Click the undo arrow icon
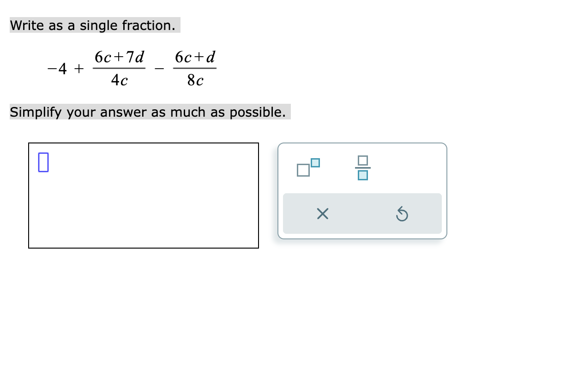The width and height of the screenshot is (578, 392). click(x=402, y=214)
